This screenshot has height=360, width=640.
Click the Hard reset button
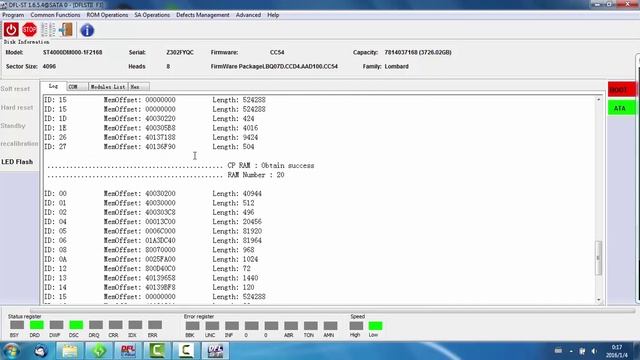[x=17, y=107]
